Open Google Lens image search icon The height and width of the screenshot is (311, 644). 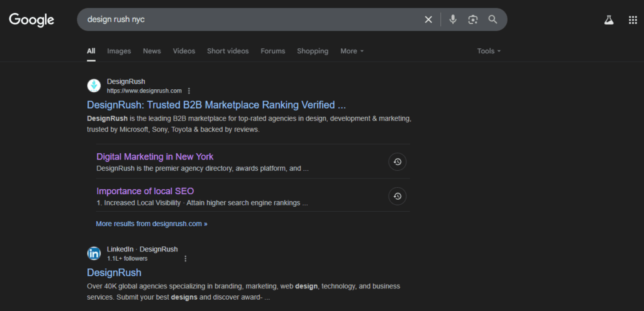coord(473,19)
